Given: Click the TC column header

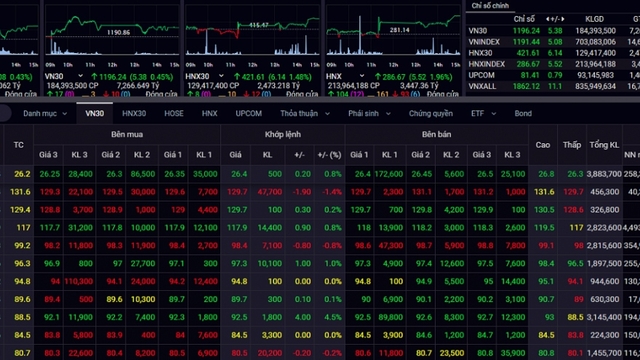Looking at the screenshot, I should (x=18, y=145).
